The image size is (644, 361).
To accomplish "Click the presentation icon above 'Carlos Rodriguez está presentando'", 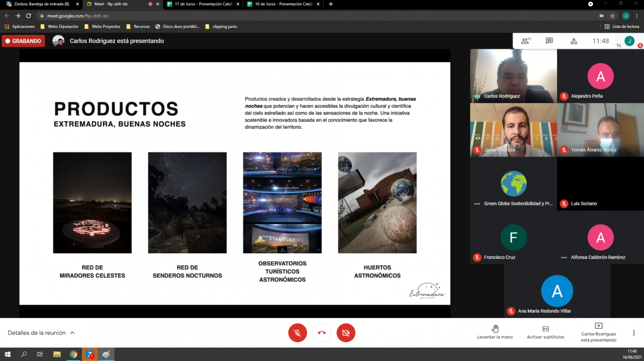I will pyautogui.click(x=598, y=325).
